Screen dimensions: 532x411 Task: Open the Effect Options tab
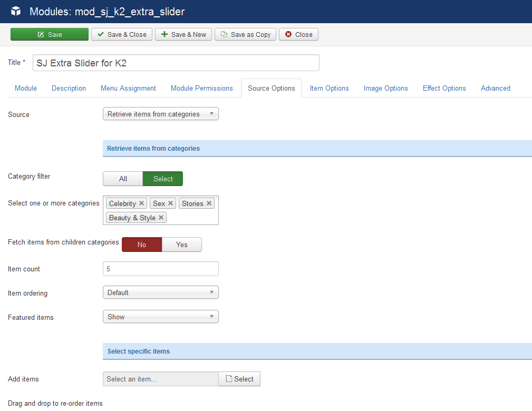(444, 88)
